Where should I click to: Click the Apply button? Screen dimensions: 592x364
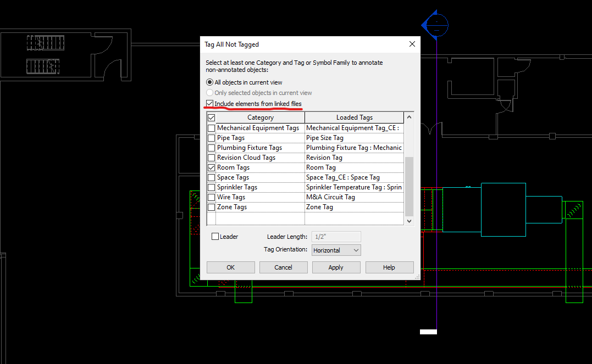(336, 267)
